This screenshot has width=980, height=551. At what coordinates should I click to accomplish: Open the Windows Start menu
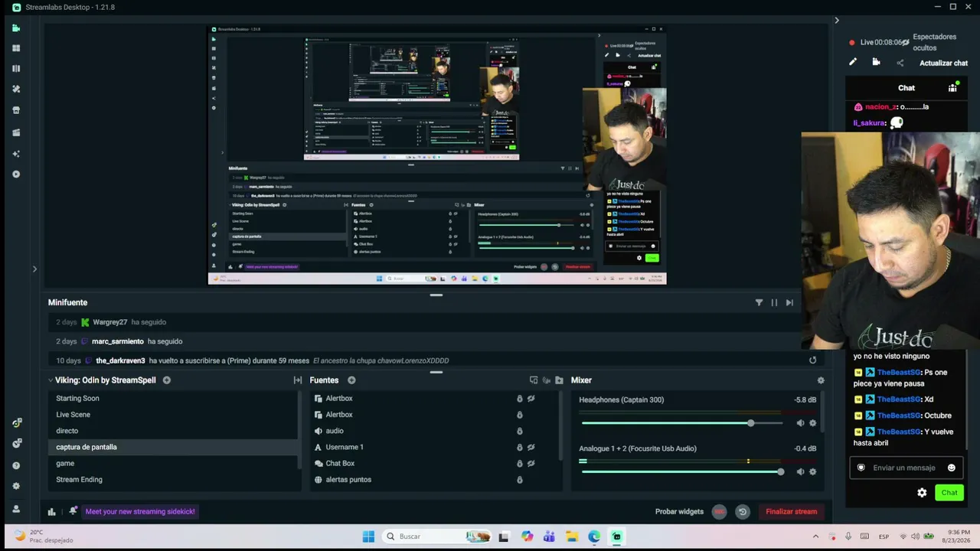(x=368, y=536)
